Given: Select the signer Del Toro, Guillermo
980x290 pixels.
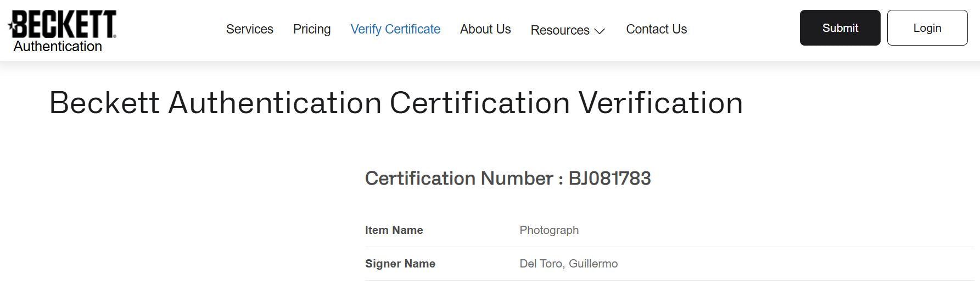Looking at the screenshot, I should click(568, 264).
